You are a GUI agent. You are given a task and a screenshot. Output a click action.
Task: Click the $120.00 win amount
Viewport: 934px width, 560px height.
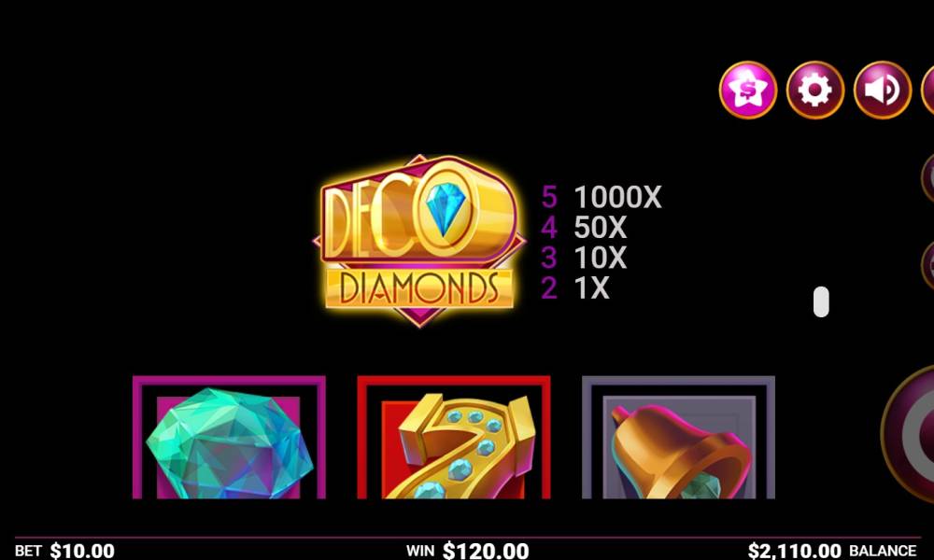(486, 551)
